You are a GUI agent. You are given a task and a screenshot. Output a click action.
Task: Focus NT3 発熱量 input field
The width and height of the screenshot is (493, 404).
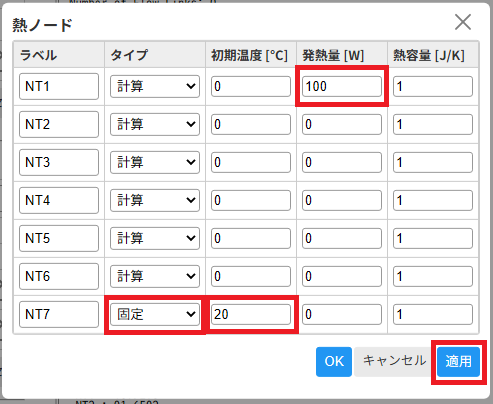point(342,162)
